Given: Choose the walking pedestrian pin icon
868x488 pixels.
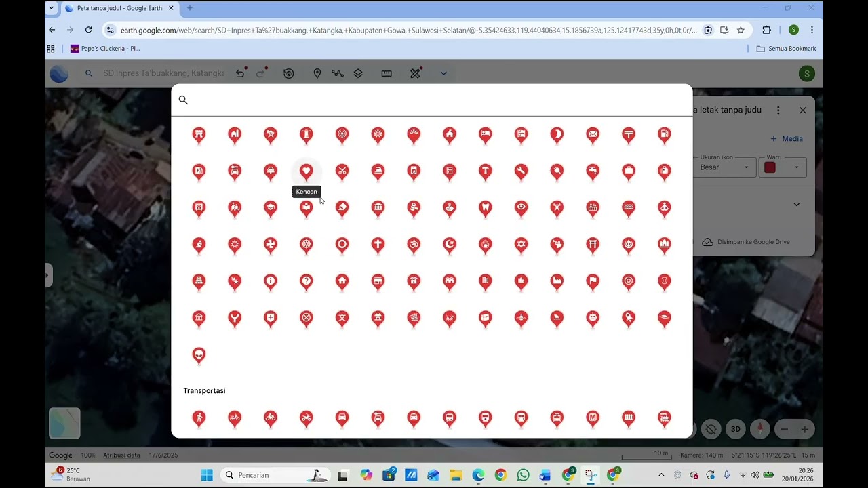Looking at the screenshot, I should click(199, 418).
